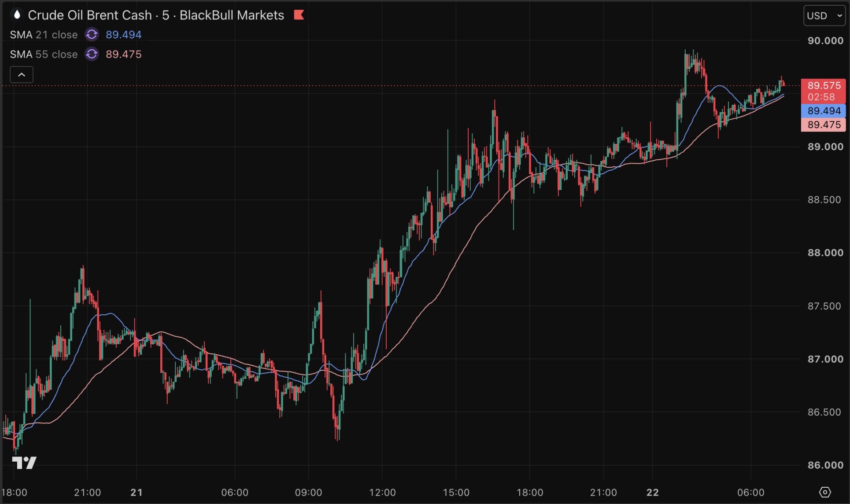Click the 18:00 label at left of time axis
This screenshot has height=504, width=850.
[15, 492]
